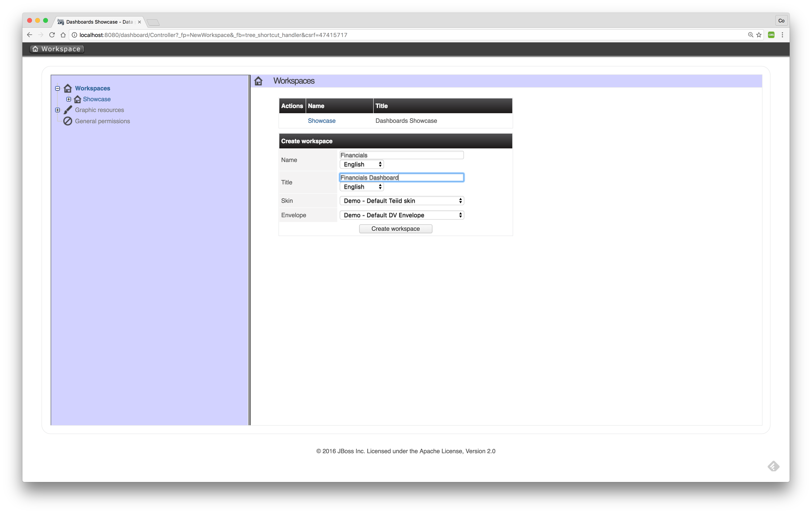Click the Workspace home icon in the top bar
This screenshot has height=514, width=812.
pos(35,49)
